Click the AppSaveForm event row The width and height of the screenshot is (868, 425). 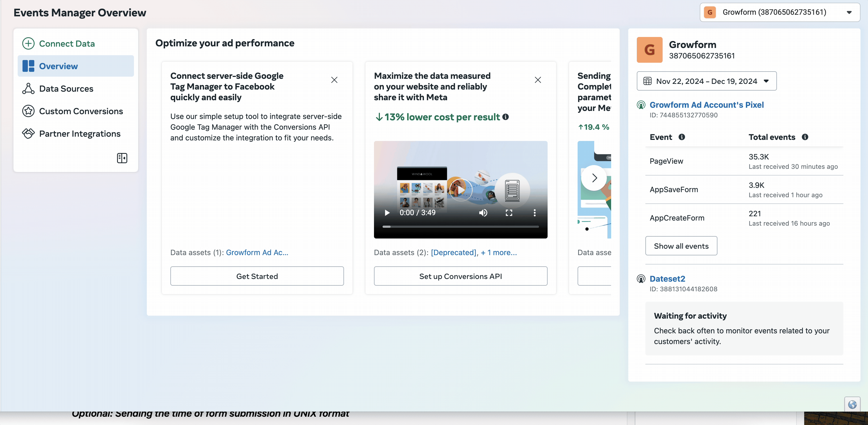point(744,189)
